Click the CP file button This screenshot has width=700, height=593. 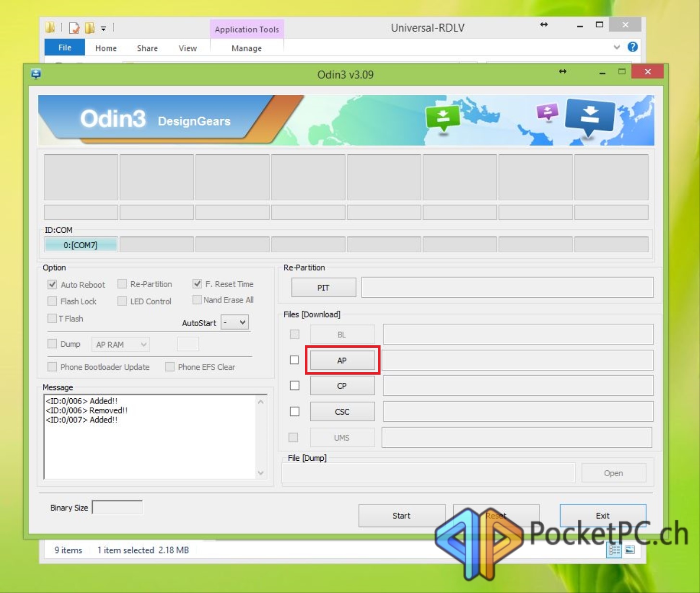(342, 386)
